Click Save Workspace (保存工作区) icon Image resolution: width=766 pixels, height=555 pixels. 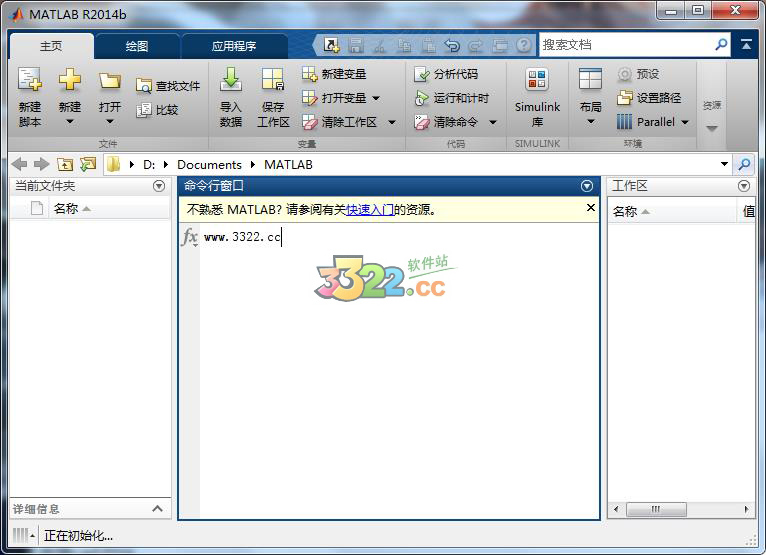point(273,80)
